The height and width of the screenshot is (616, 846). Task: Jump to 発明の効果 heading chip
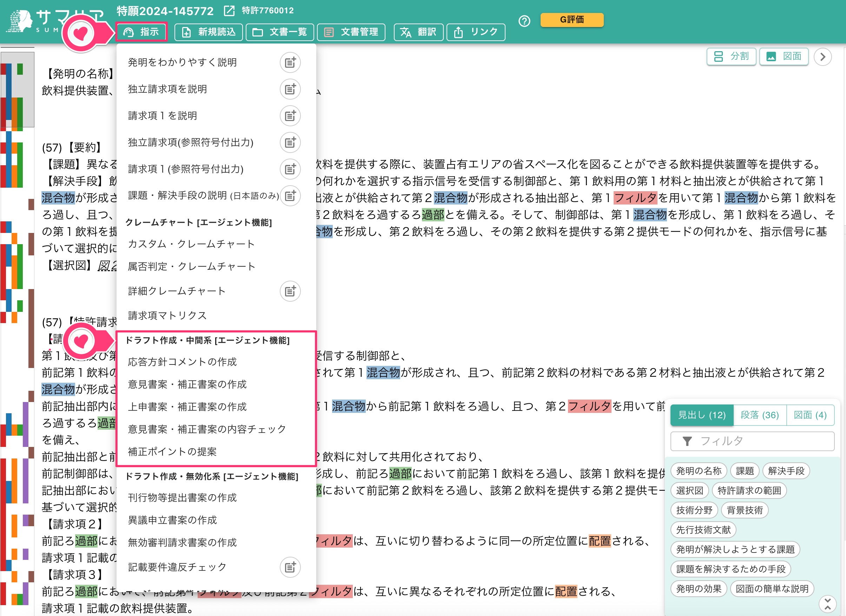(x=699, y=589)
